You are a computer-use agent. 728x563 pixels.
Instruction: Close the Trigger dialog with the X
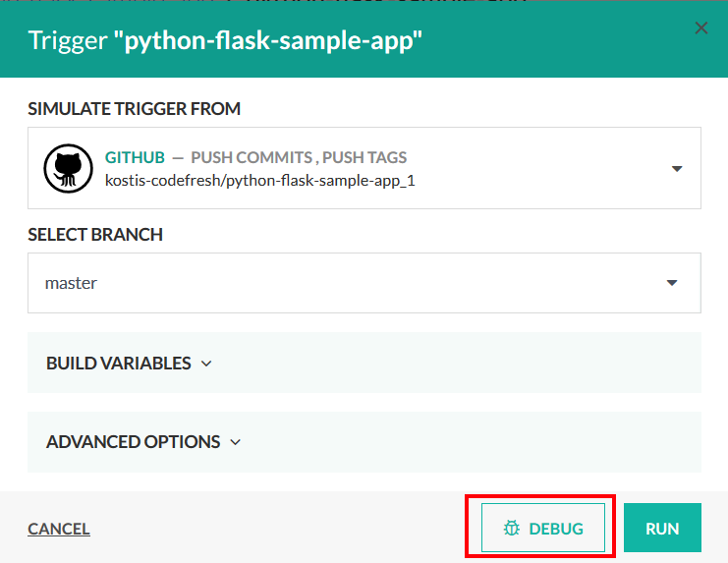(x=700, y=28)
